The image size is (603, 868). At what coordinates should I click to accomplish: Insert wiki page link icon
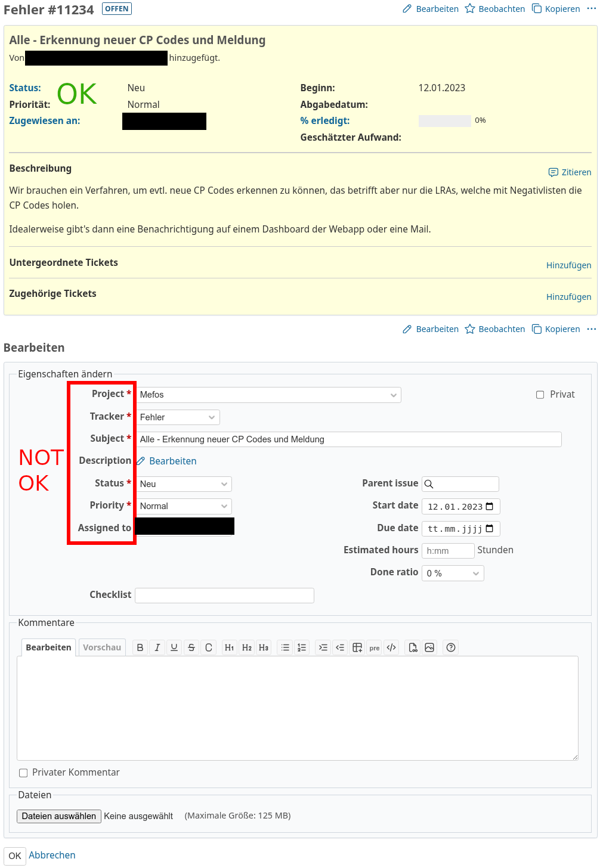413,647
